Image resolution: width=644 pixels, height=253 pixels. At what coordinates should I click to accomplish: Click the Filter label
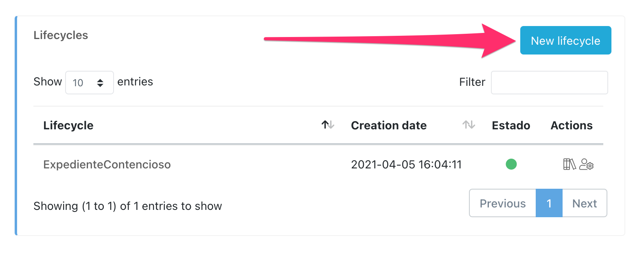pos(472,82)
